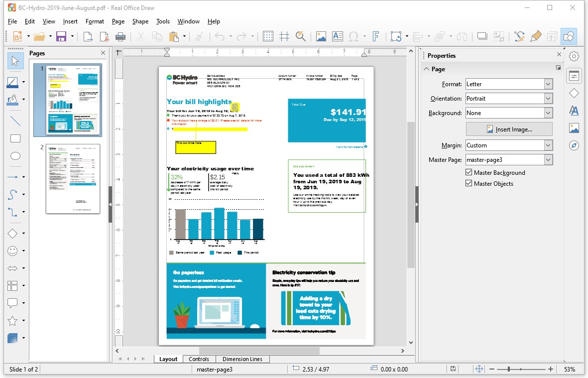The image size is (588, 378).
Task: Uncheck the Master Objects checkbox
Action: pos(469,183)
